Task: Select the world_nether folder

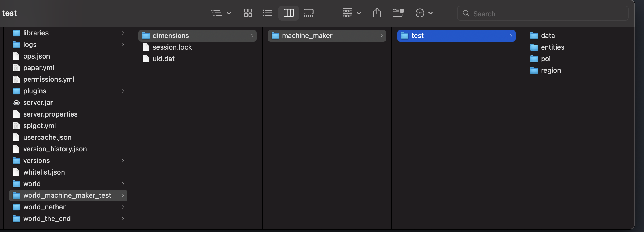Action: [x=68, y=207]
